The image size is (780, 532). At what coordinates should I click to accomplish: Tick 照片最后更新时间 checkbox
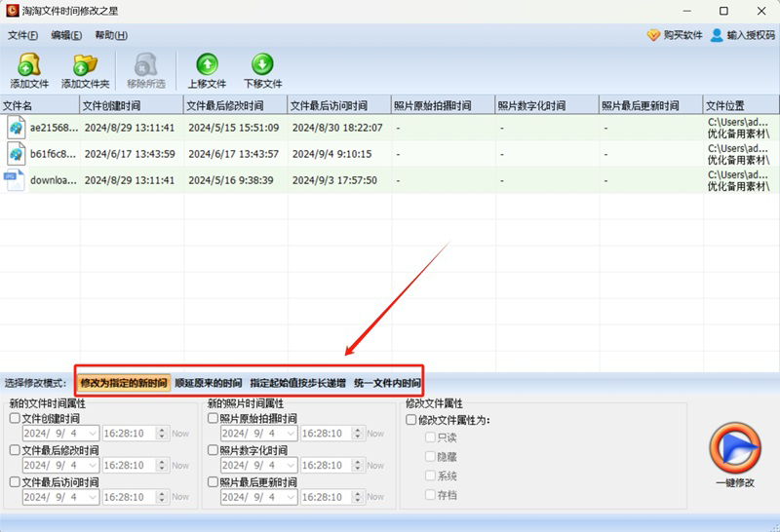[x=213, y=481]
